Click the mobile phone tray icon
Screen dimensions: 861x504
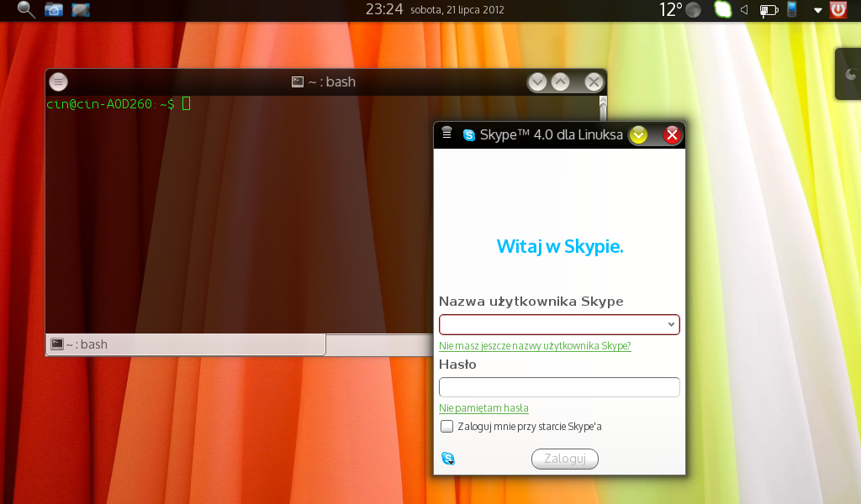[x=792, y=9]
